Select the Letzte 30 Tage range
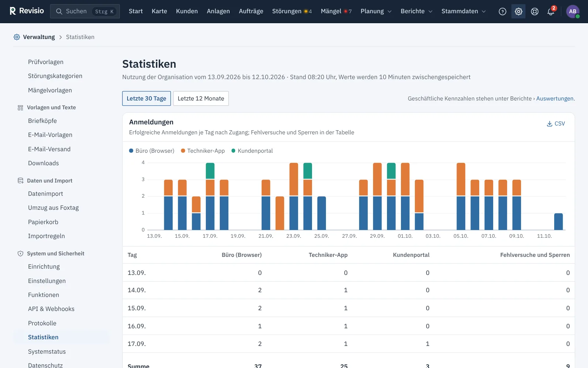 pos(146,98)
